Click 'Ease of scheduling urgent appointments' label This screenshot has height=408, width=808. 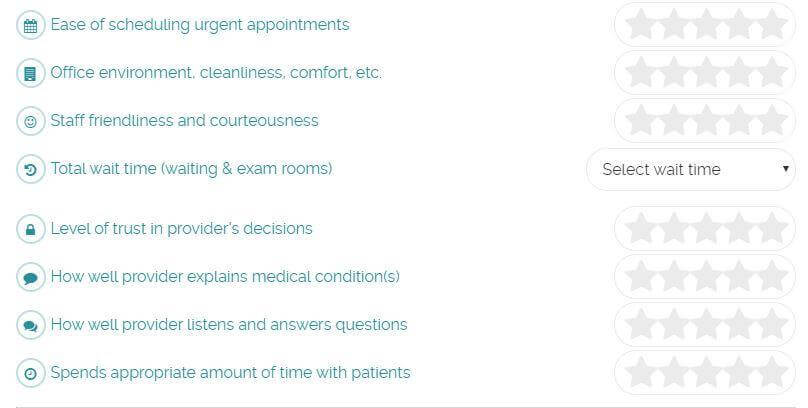200,25
